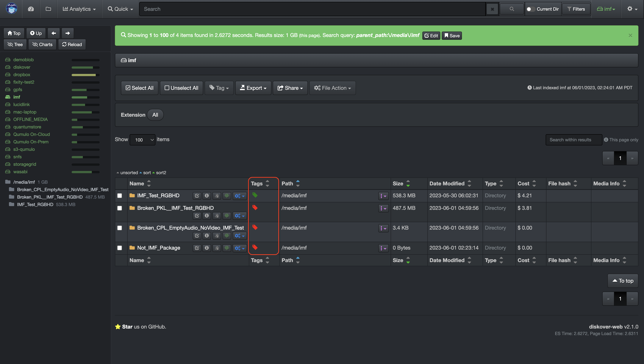The width and height of the screenshot is (644, 364).
Task: Toggle the Current Dir switch
Action: coord(530,9)
